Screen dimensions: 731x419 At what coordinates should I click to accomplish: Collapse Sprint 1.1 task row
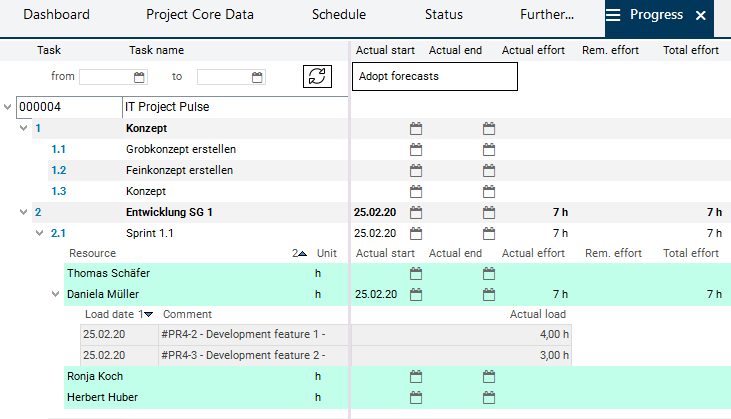click(x=38, y=233)
